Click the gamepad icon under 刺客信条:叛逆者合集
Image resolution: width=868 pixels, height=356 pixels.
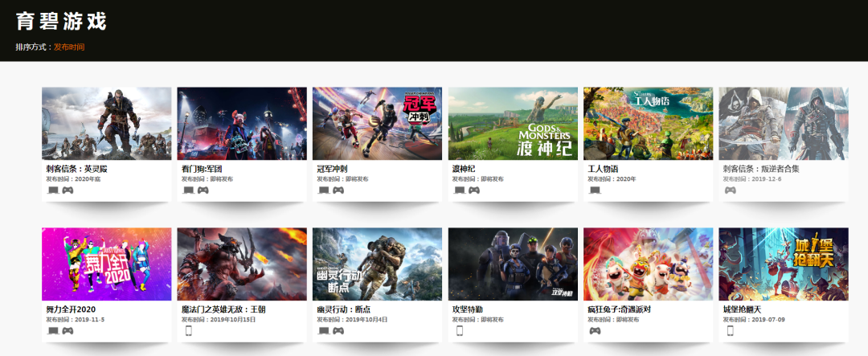730,190
